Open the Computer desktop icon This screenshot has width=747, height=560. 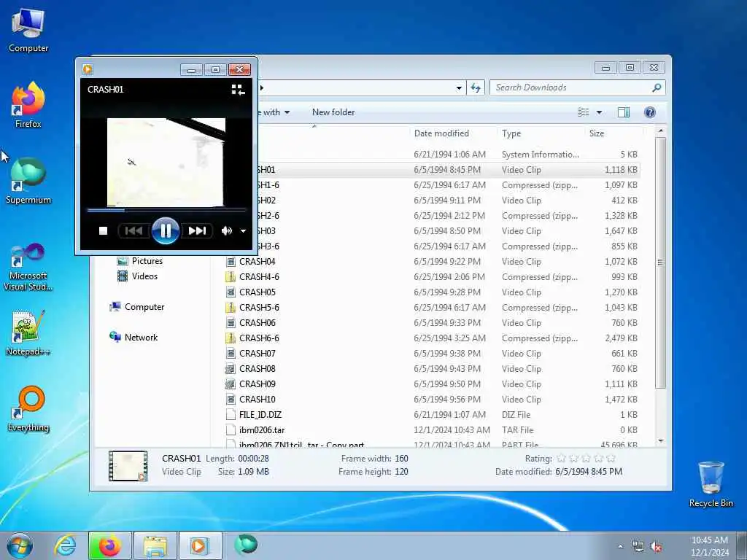tap(28, 29)
